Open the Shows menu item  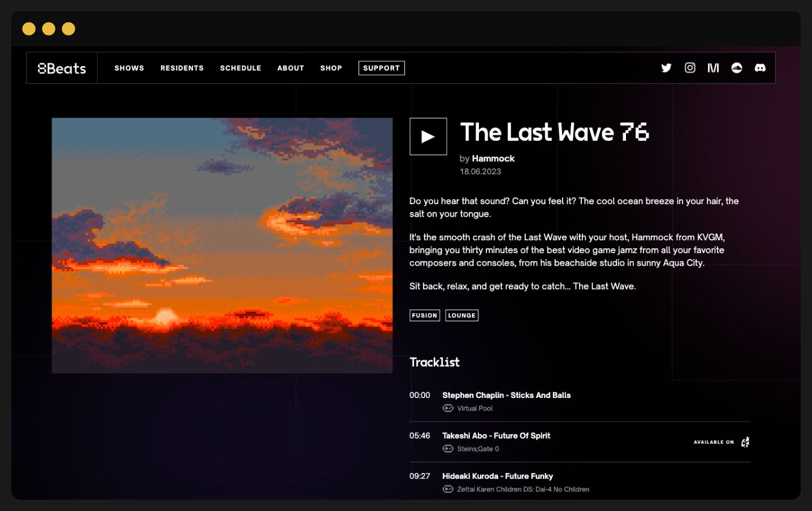[129, 68]
